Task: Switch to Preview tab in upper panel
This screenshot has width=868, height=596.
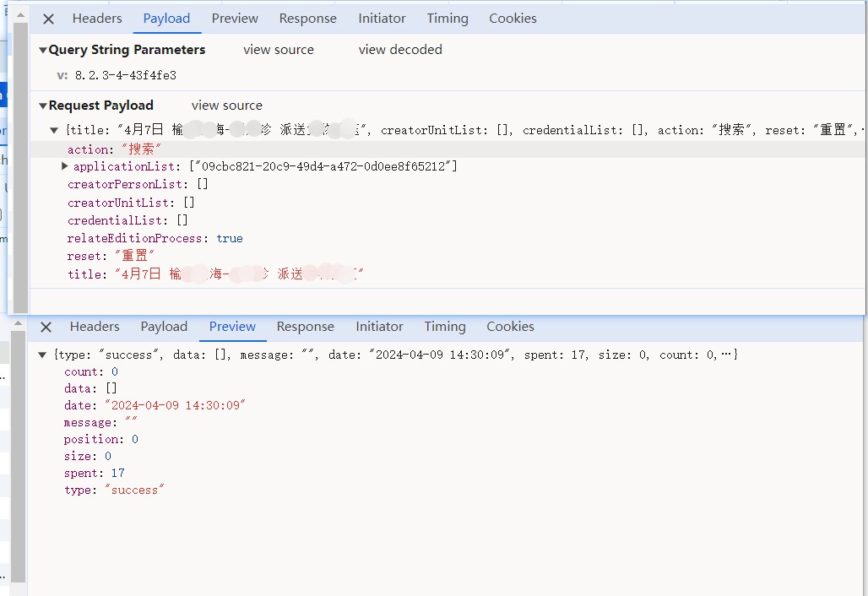Action: pos(235,19)
